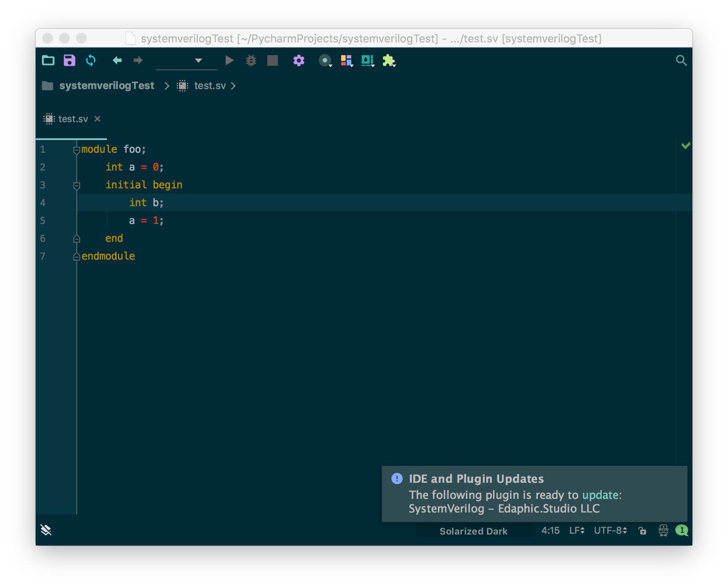This screenshot has width=728, height=588.
Task: Open notifications balloon with count 1
Action: pos(682,530)
